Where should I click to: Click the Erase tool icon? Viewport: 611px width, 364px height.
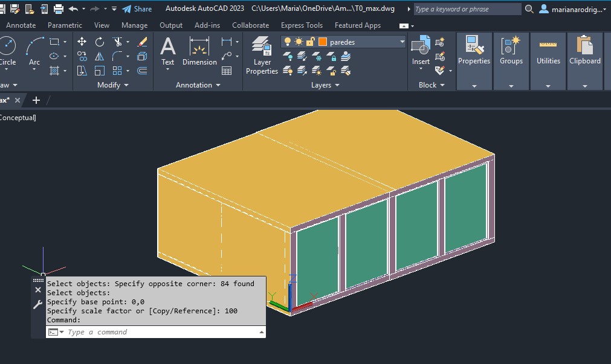[x=142, y=42]
